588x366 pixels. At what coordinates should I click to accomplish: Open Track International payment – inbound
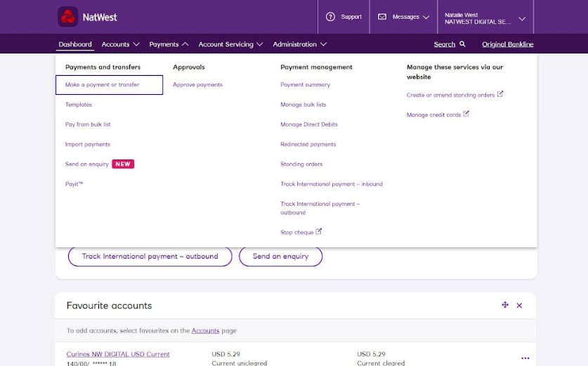[x=332, y=184]
